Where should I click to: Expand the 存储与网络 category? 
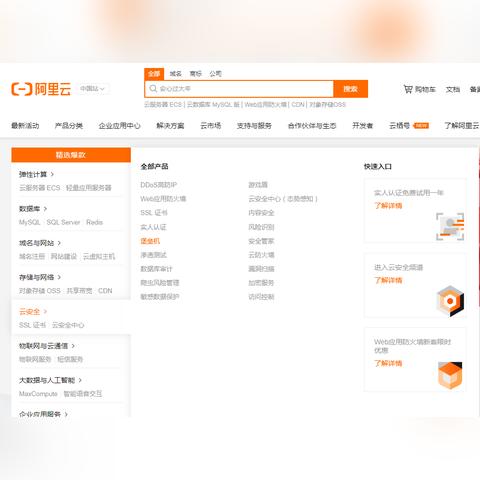40,277
